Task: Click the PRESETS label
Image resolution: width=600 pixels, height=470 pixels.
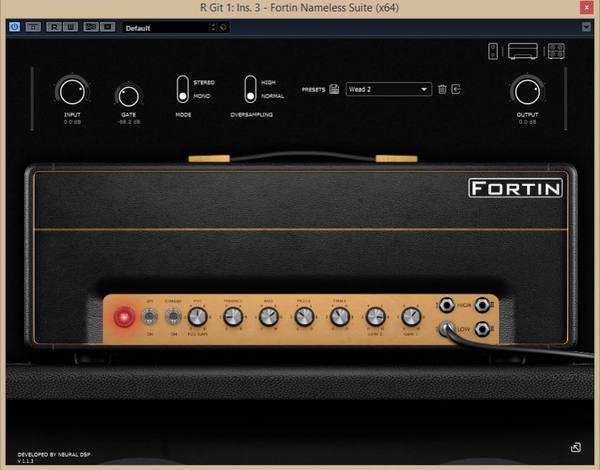Action: tap(313, 90)
